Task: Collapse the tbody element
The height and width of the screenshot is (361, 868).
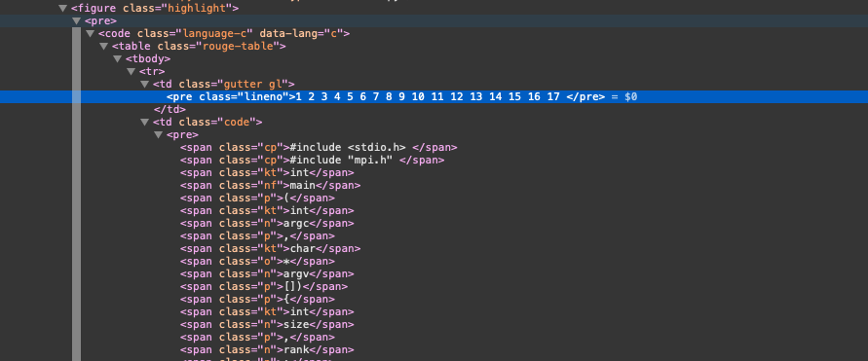Action: 117,59
